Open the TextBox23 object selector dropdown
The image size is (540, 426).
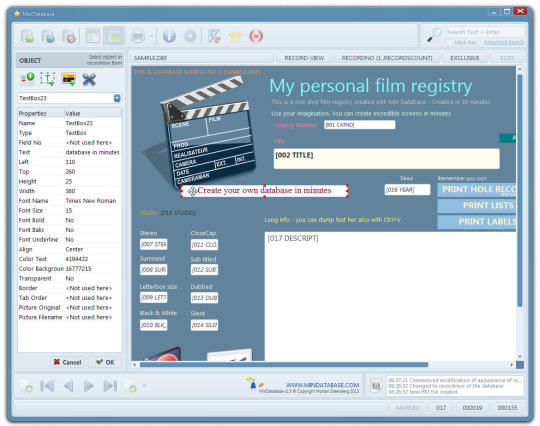click(x=117, y=98)
